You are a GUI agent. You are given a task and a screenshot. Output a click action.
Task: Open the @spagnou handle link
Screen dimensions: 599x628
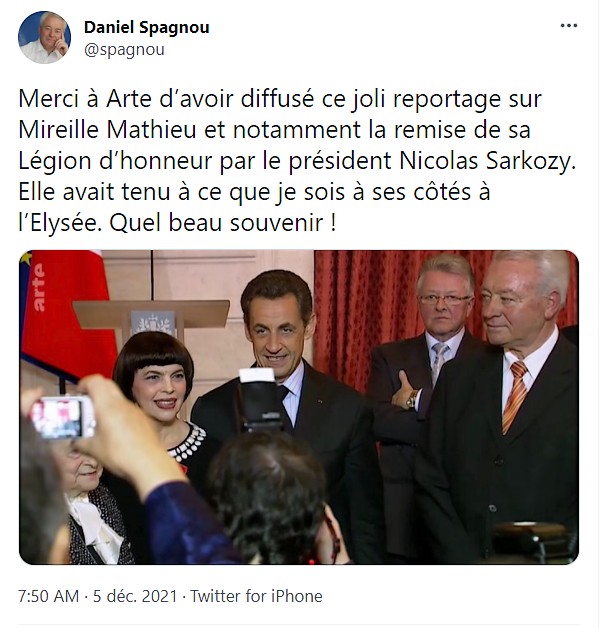pos(124,50)
